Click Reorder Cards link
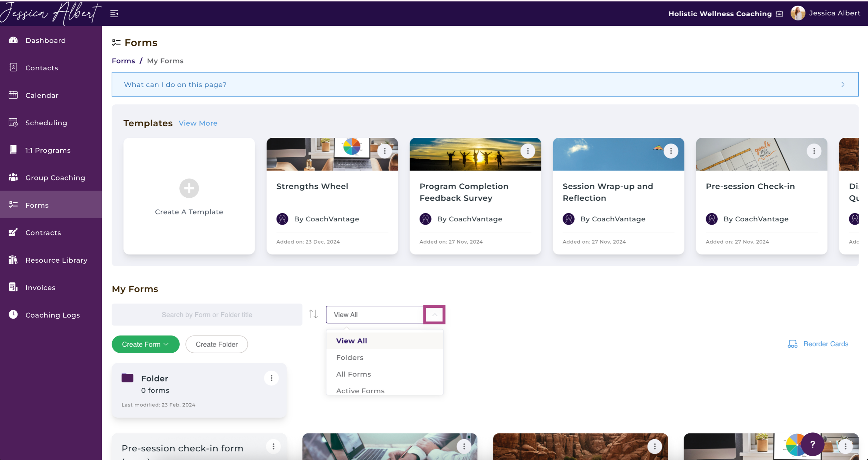The width and height of the screenshot is (868, 460). 818,344
